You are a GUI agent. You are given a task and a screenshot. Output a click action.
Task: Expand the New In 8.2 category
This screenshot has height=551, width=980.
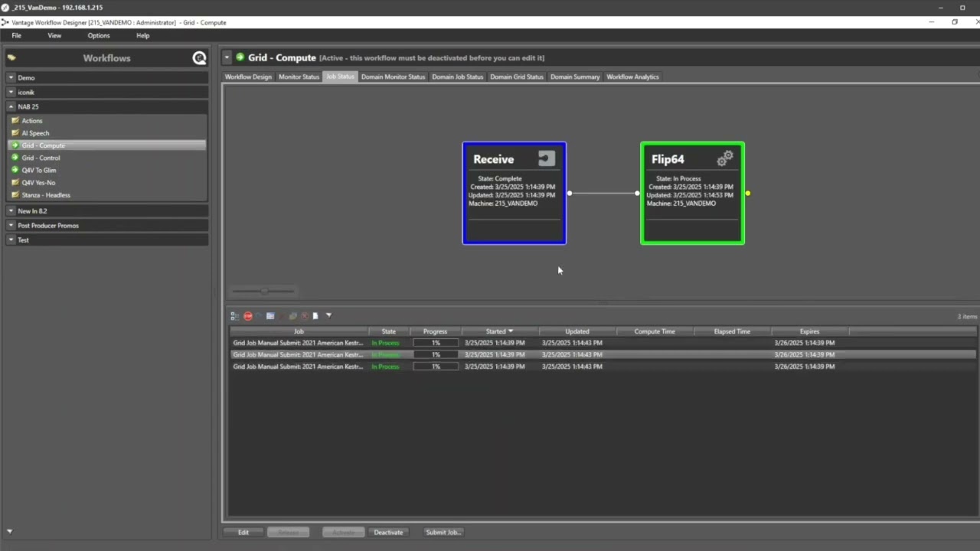(x=11, y=211)
